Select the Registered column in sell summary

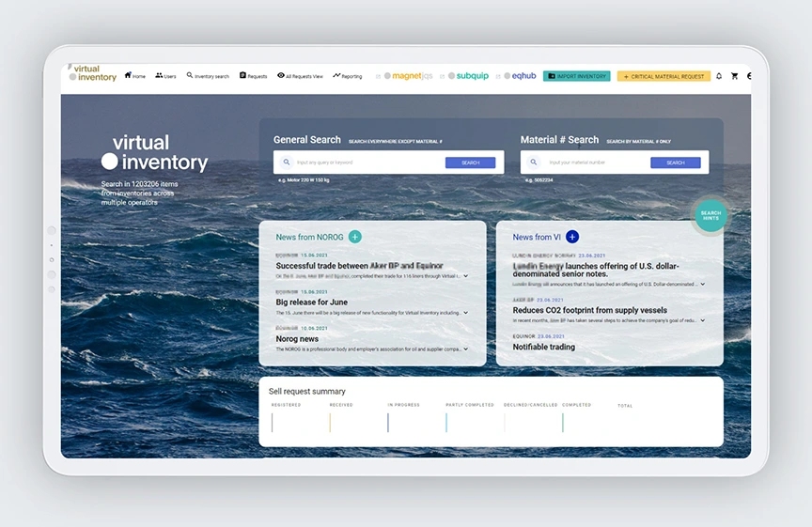pos(286,418)
